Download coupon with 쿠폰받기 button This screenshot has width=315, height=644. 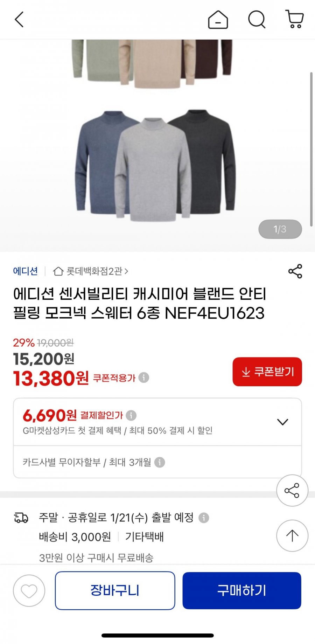267,372
